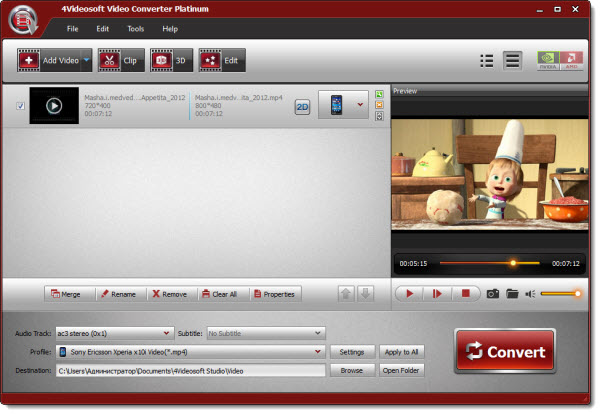Mute the preview speaker icon
600x414 pixels.
[x=531, y=294]
